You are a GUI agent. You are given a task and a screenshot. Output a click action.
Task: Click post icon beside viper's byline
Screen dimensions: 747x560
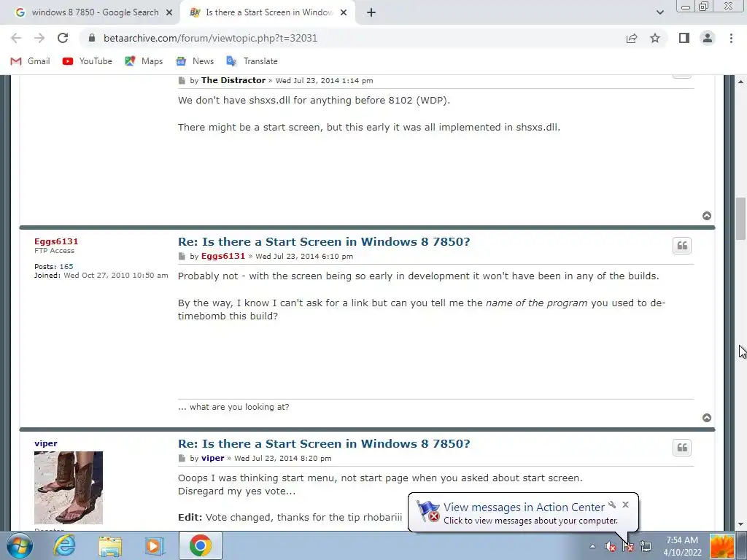(182, 458)
